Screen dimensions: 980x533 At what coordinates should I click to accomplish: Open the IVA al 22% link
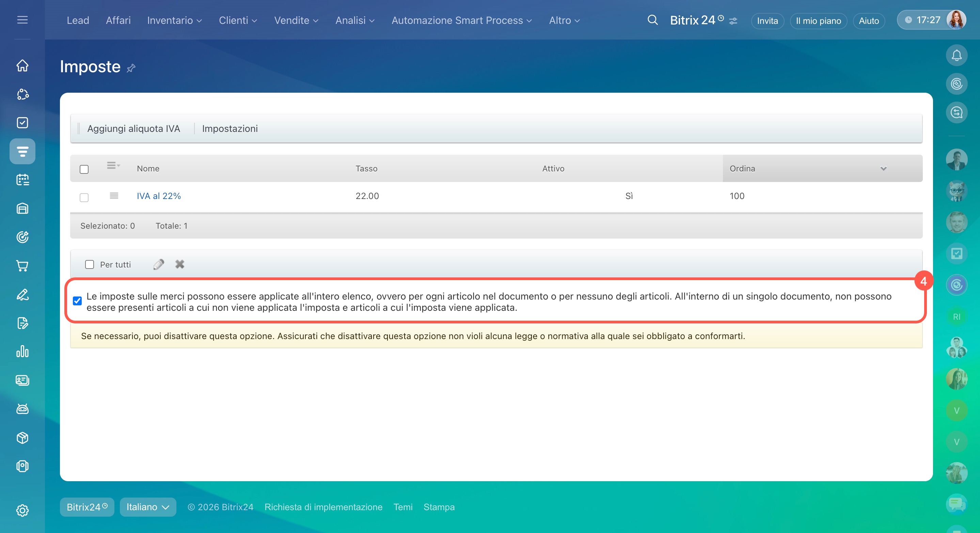[x=159, y=196]
